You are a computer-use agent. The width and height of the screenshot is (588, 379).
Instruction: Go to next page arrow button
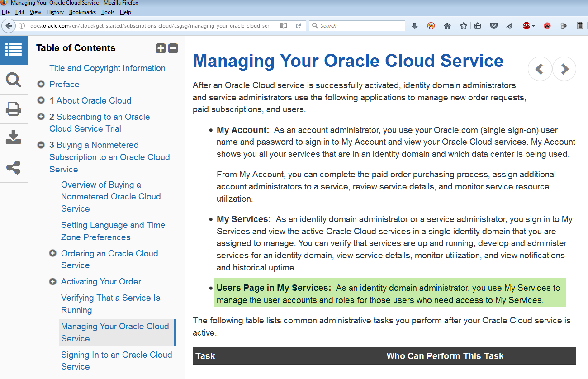pyautogui.click(x=564, y=69)
